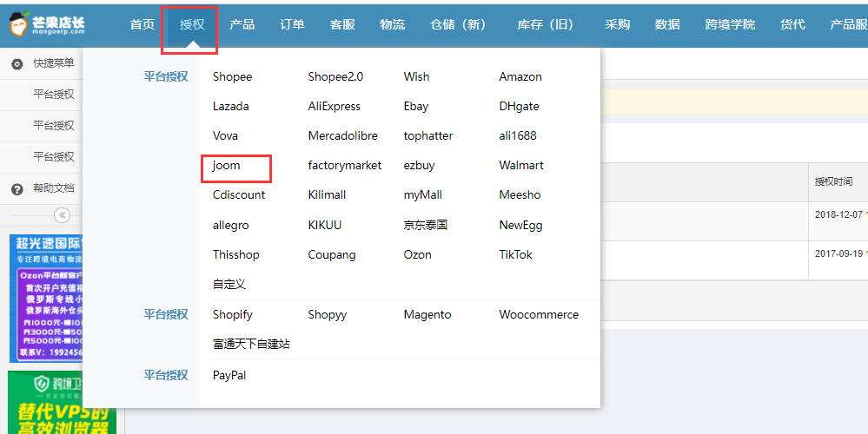The height and width of the screenshot is (434, 868).
Task: Open the 仓储（新）top menu
Action: [x=459, y=24]
